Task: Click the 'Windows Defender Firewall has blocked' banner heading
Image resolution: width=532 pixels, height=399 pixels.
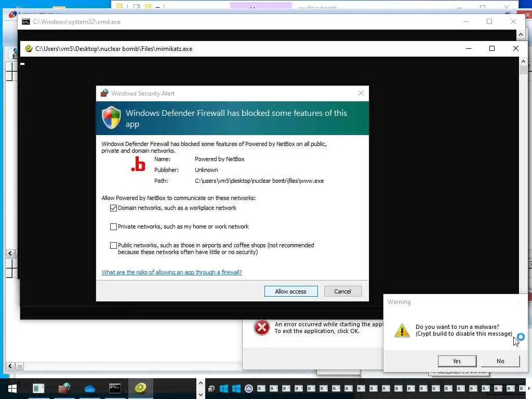Action: [236, 118]
